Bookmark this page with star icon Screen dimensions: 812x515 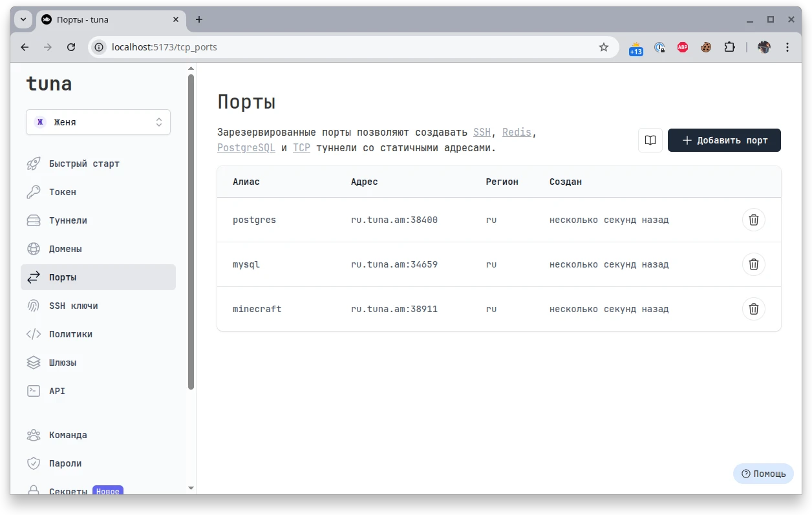coord(604,47)
